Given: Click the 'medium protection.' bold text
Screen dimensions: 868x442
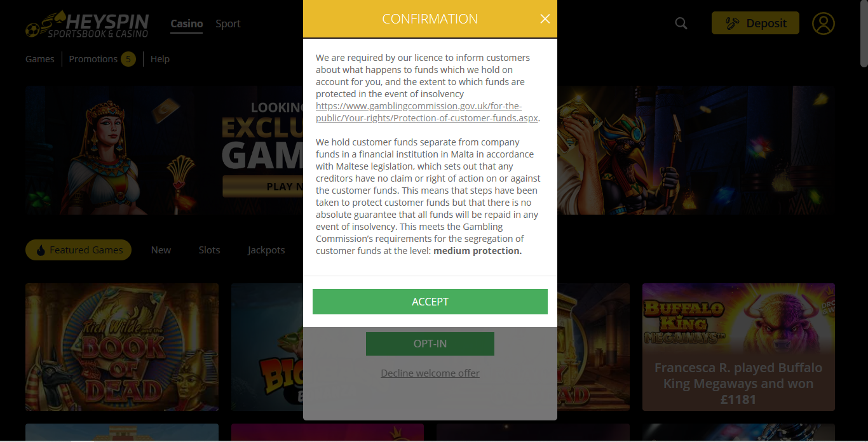Looking at the screenshot, I should point(477,251).
